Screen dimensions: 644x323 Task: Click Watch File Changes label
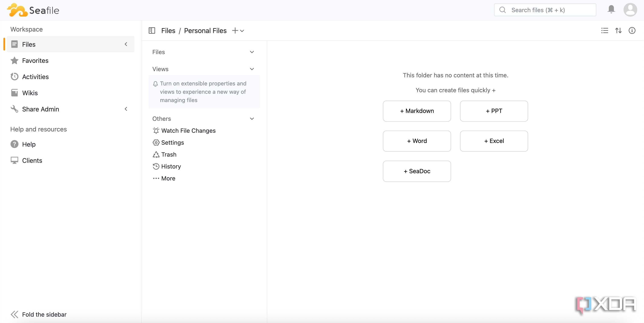188,130
